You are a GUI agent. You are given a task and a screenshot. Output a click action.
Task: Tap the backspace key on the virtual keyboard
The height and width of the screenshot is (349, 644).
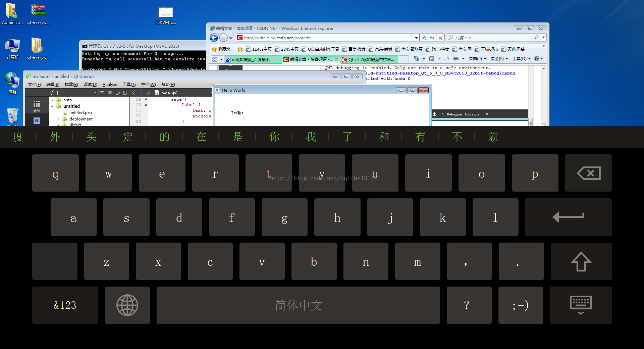click(588, 173)
